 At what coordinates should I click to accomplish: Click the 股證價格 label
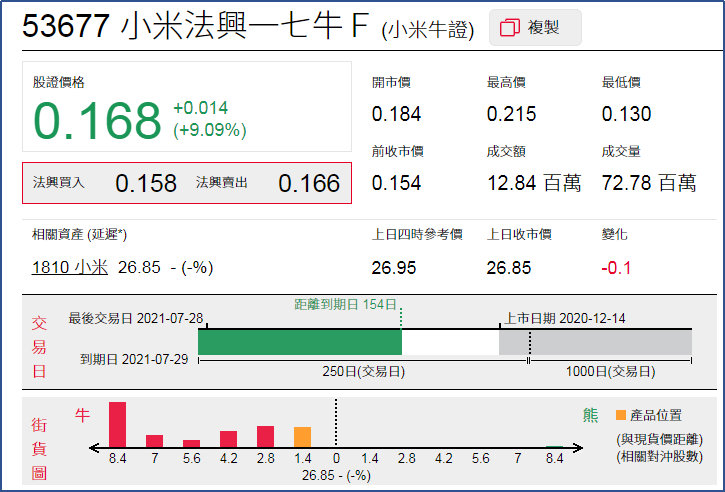coord(59,82)
